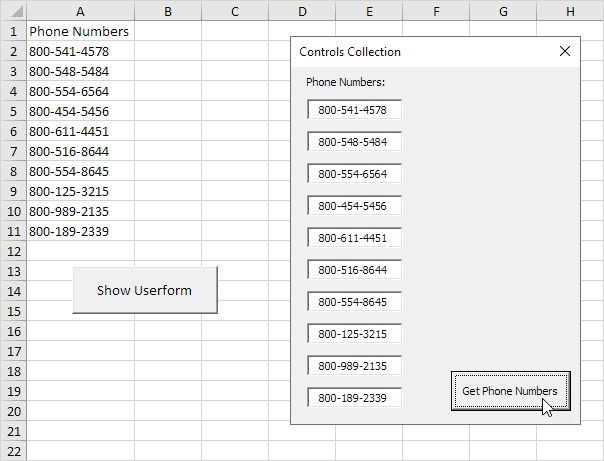Click cell with 800-125-3215 in column A

(81, 191)
